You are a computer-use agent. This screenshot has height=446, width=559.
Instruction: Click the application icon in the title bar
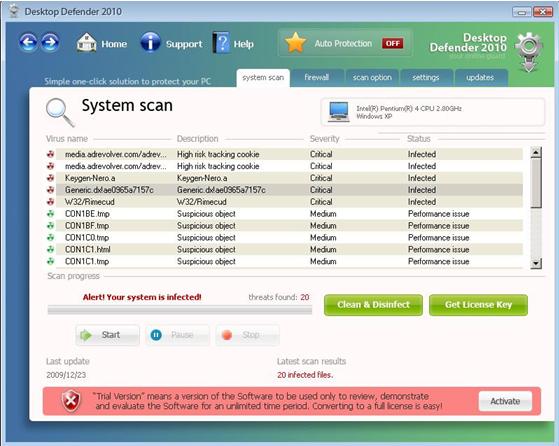14,11
